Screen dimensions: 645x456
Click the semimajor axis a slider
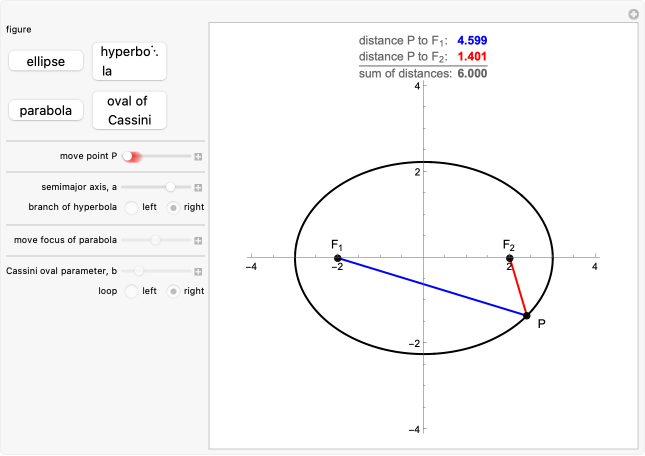[156, 187]
